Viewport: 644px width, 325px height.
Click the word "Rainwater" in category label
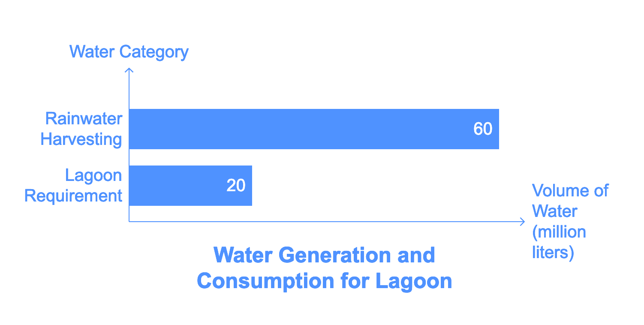[x=84, y=119]
